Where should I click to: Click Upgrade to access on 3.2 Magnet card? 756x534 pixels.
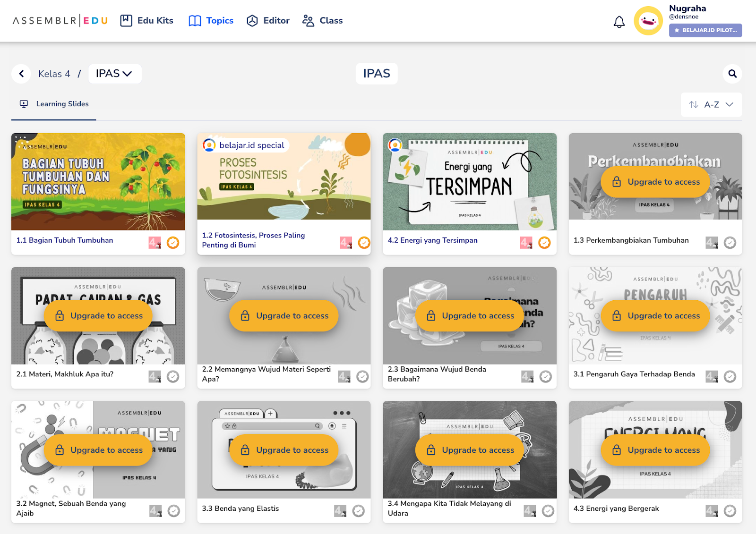click(x=98, y=450)
